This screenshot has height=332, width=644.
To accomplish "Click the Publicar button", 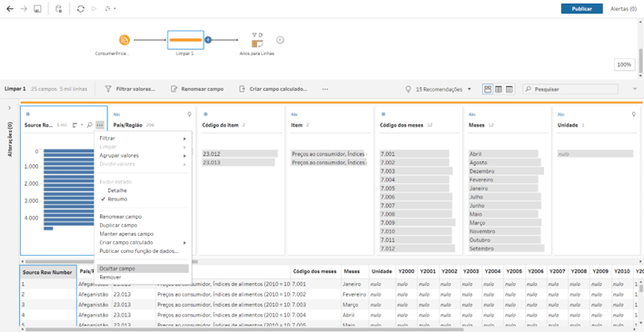I will click(x=582, y=9).
